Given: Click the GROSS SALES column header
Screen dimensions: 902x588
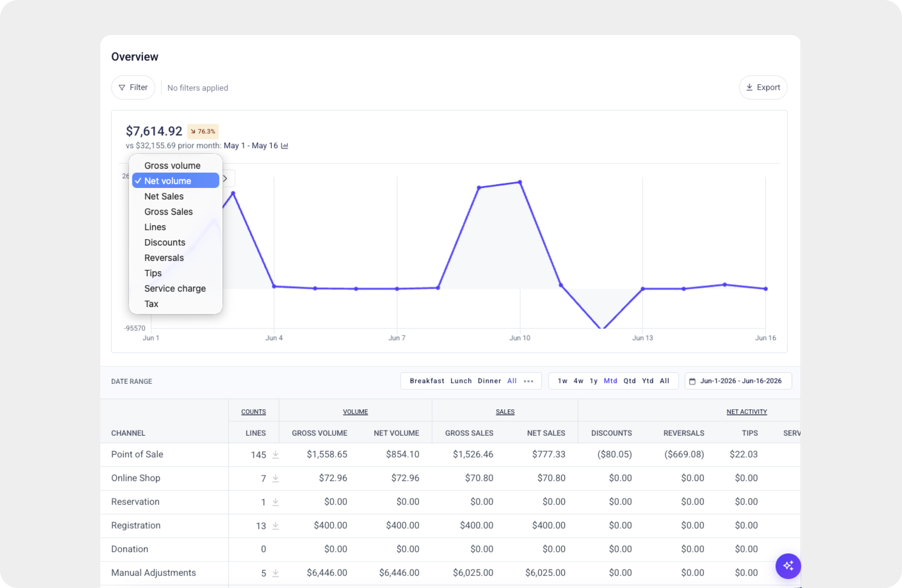Looking at the screenshot, I should tap(469, 433).
